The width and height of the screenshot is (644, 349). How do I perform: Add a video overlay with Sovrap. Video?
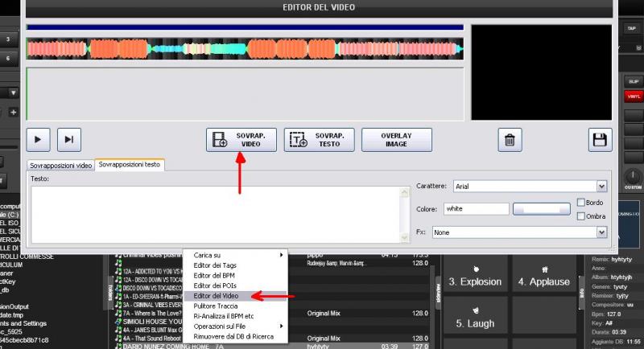click(x=242, y=140)
